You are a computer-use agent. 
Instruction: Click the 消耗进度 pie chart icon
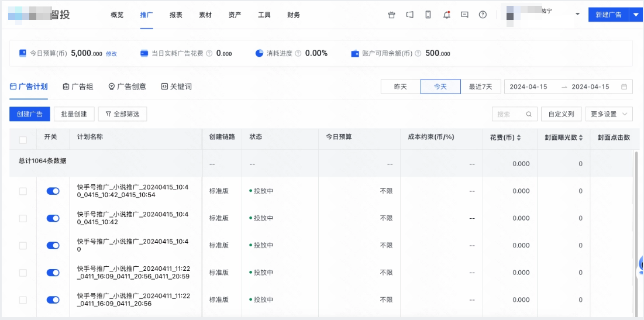point(259,53)
